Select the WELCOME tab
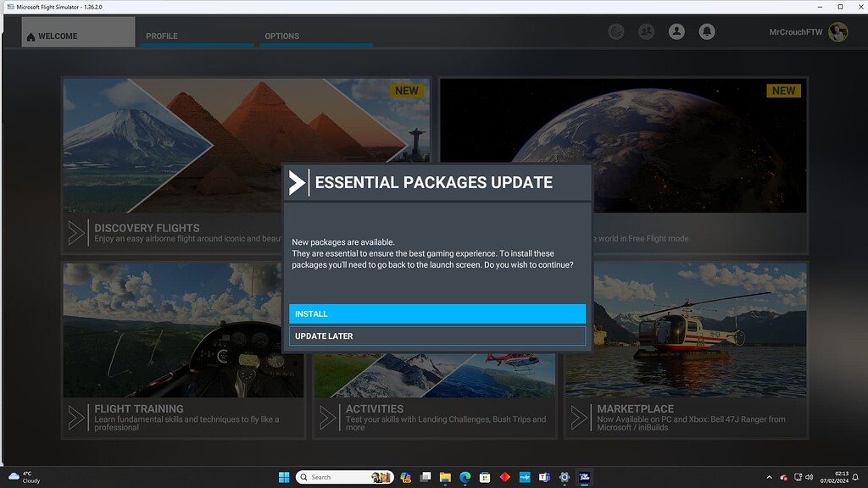 click(x=58, y=35)
